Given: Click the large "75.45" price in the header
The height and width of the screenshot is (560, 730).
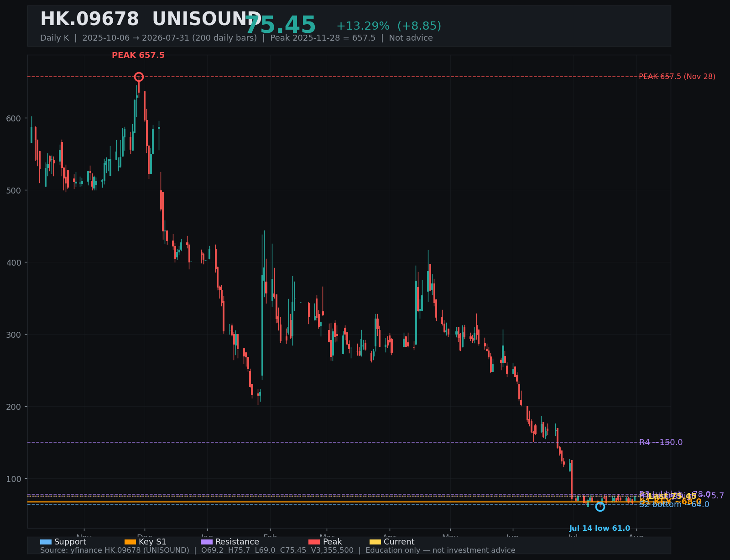Looking at the screenshot, I should [x=281, y=25].
